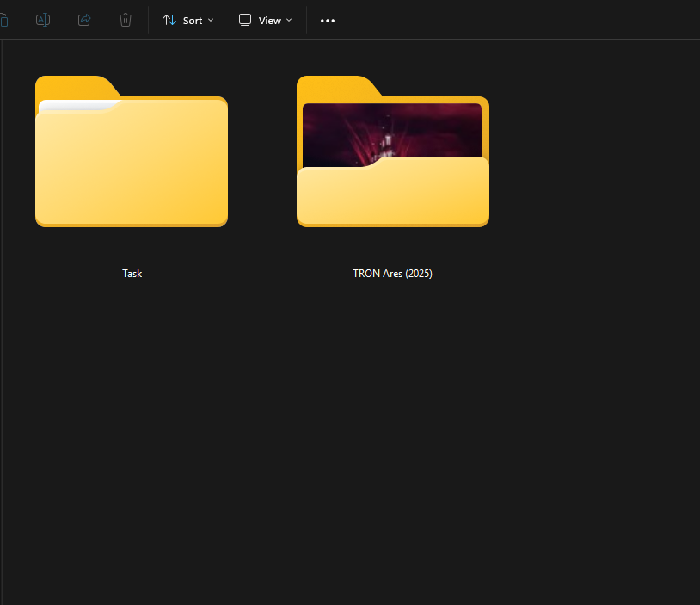Open the View menu by its label

click(x=270, y=20)
